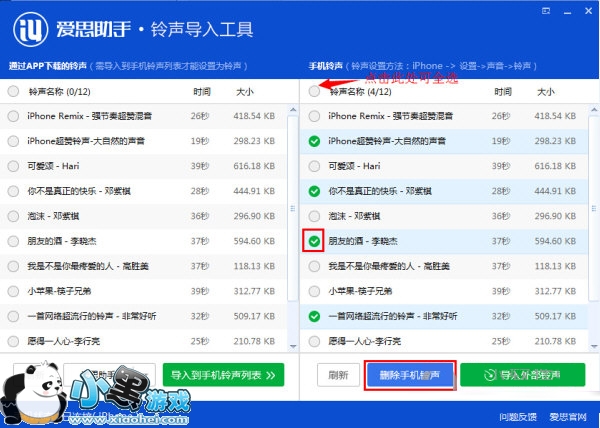Check 愿得一人心-李行亮 in left list
The height and width of the screenshot is (428, 600).
pyautogui.click(x=13, y=341)
